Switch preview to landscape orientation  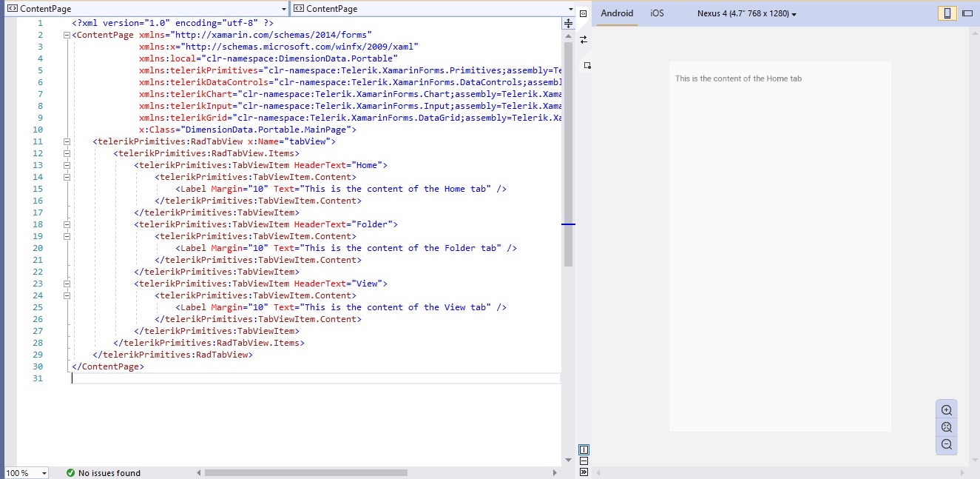[x=967, y=13]
